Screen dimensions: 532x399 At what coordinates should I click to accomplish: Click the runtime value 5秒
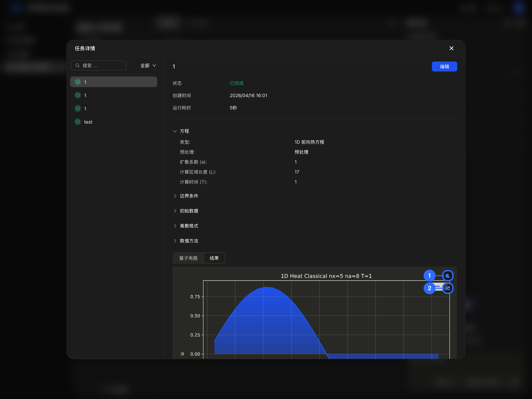[x=233, y=108]
